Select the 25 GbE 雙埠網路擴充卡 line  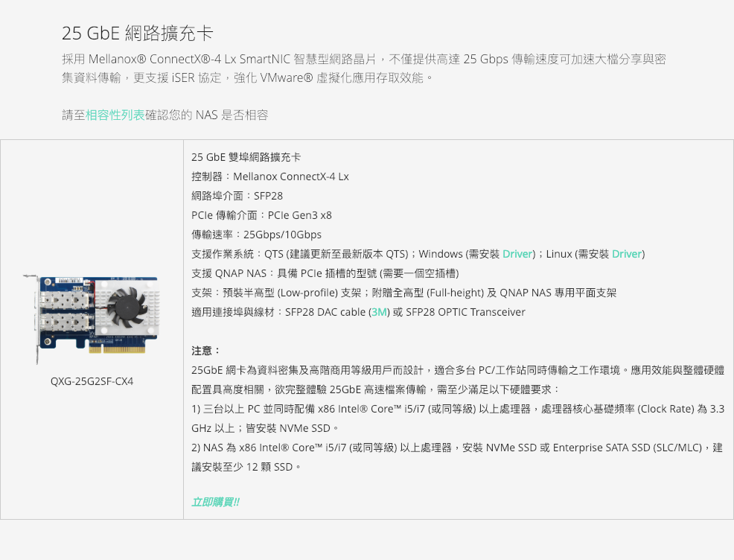tap(246, 157)
